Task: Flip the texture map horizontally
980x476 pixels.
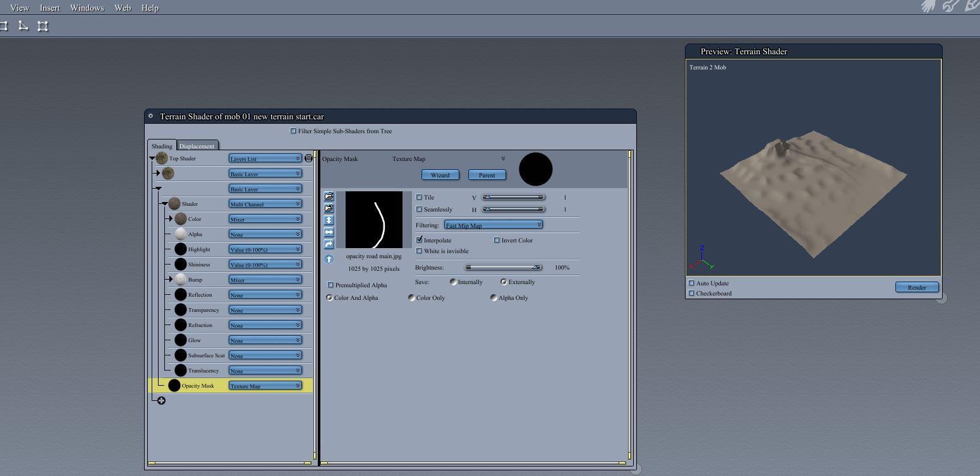Action: point(329,232)
